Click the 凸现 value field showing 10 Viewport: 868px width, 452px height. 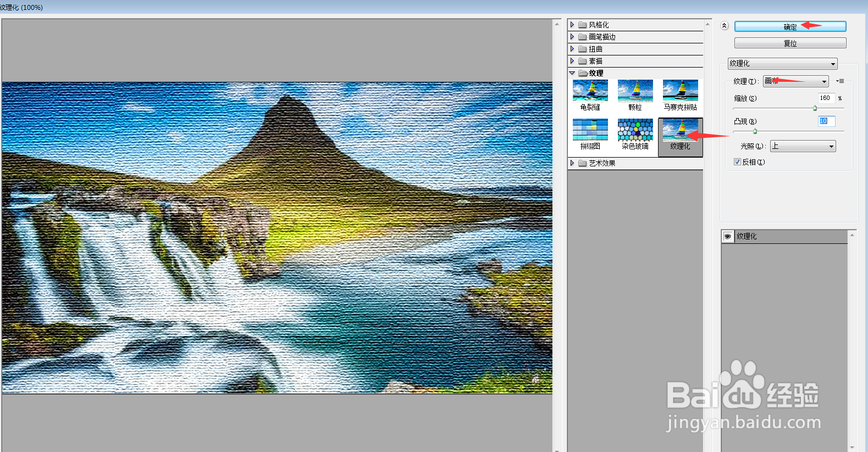(x=826, y=121)
